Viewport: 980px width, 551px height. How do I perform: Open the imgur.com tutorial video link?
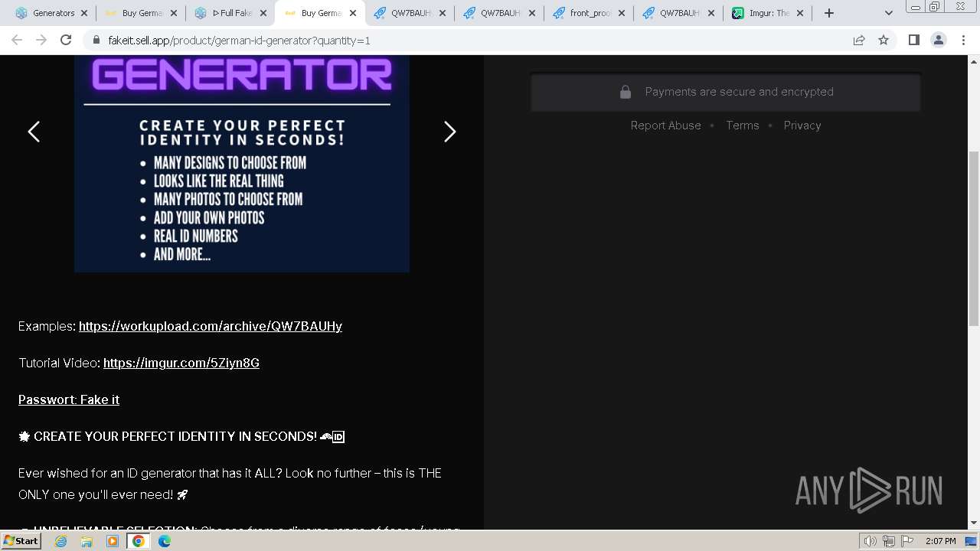tap(181, 363)
